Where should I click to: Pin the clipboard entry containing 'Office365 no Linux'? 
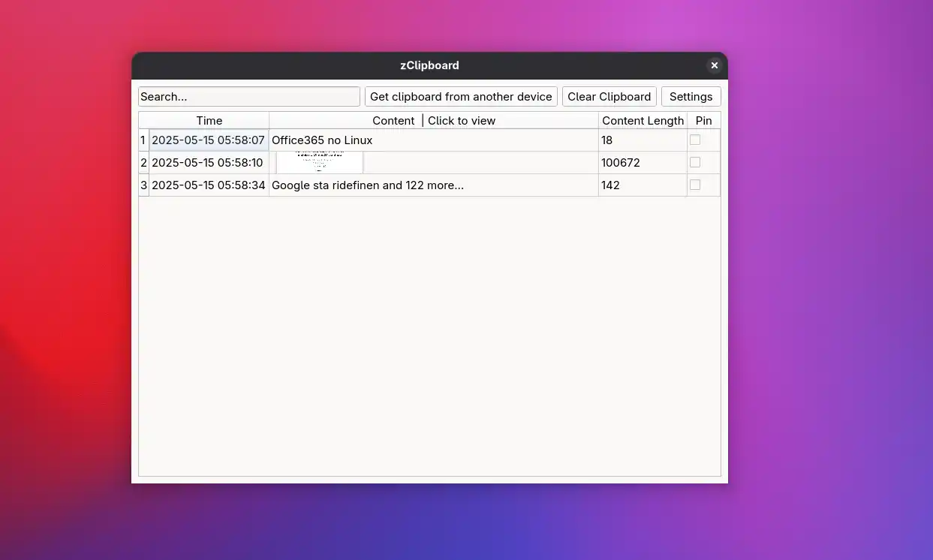pos(695,140)
